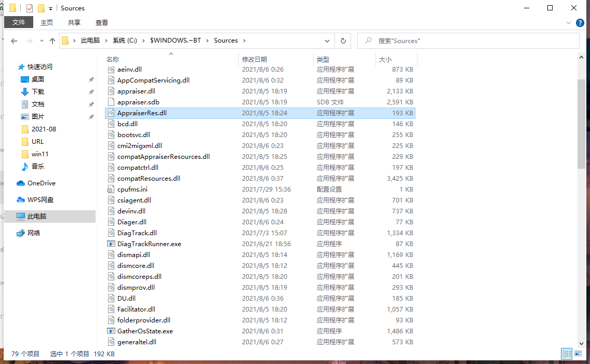Image resolution: width=590 pixels, height=364 pixels.
Task: Open the properties quick access toolbar icon
Action: pos(30,8)
